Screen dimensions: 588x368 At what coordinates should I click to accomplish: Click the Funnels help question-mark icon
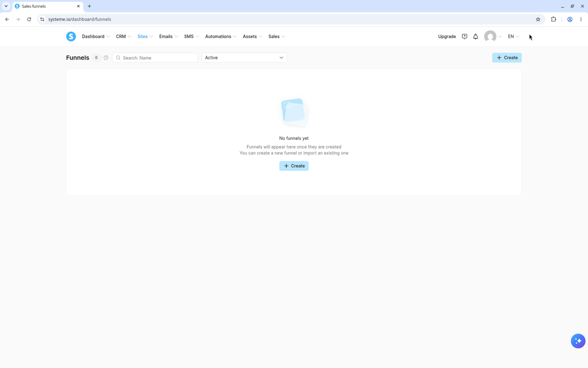[106, 57]
